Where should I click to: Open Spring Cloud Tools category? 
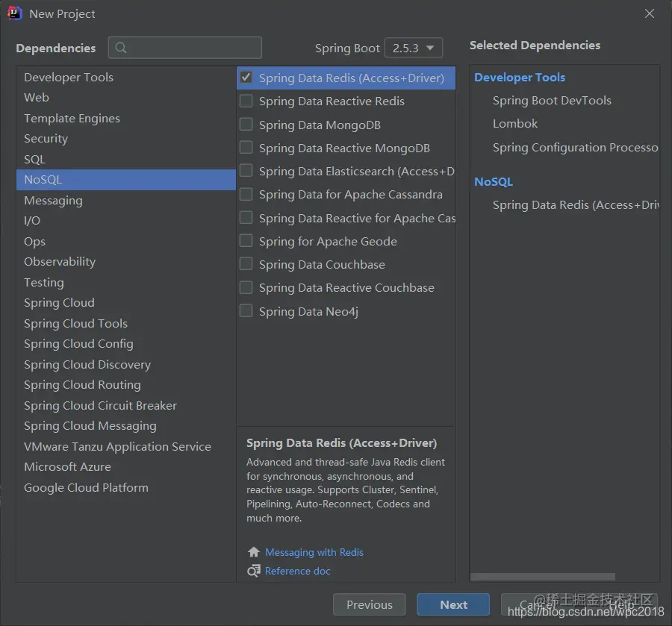click(126, 323)
